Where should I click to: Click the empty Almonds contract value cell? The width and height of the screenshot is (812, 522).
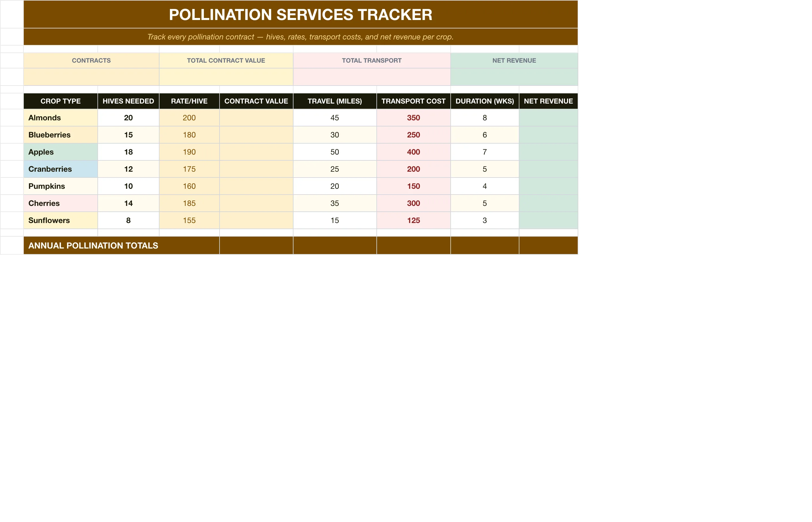(x=256, y=118)
